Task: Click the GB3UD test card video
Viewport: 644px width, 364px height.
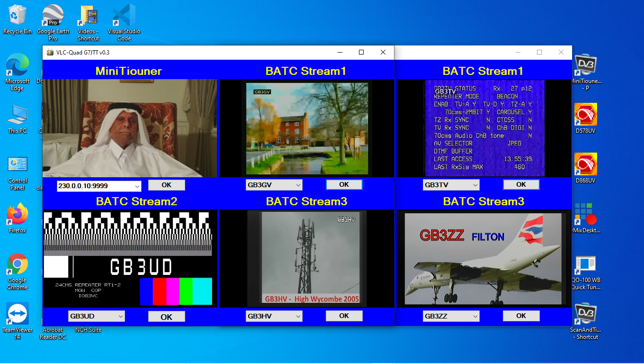Action: click(x=130, y=259)
